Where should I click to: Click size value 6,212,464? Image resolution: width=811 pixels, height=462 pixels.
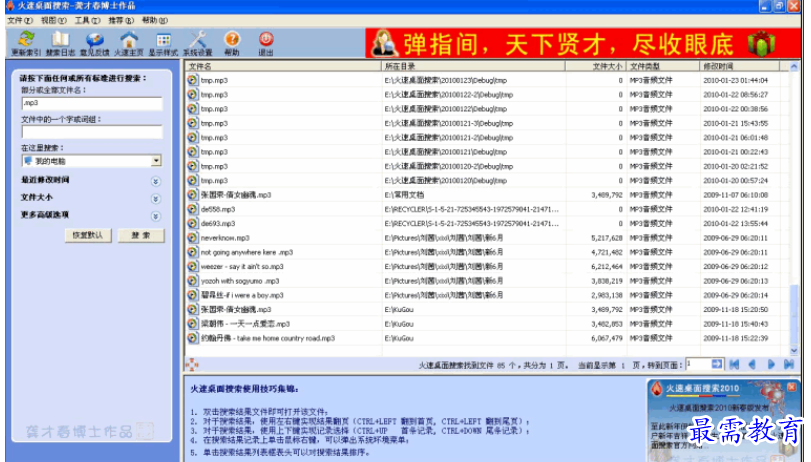(x=607, y=266)
